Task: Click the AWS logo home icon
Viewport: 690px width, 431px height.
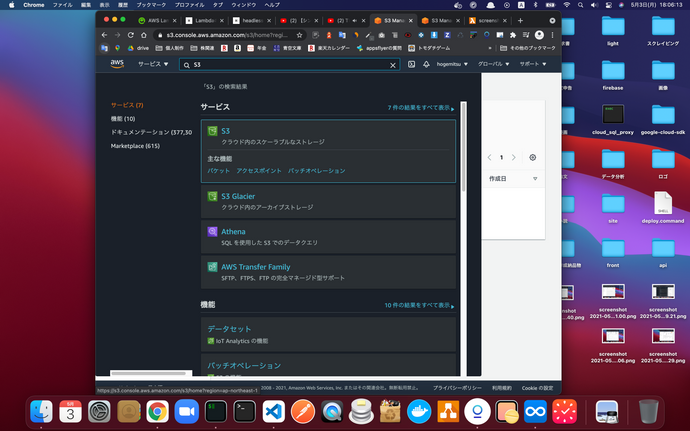Action: pos(117,64)
